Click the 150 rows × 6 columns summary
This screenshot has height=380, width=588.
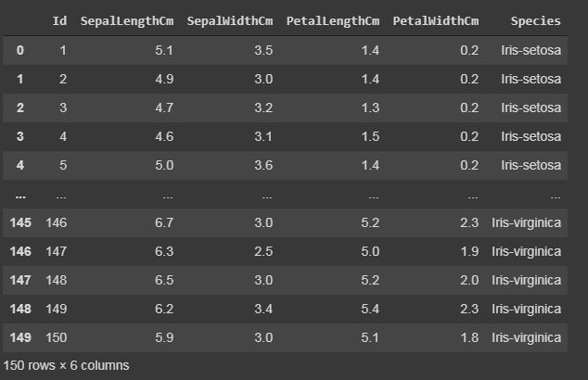tap(66, 365)
